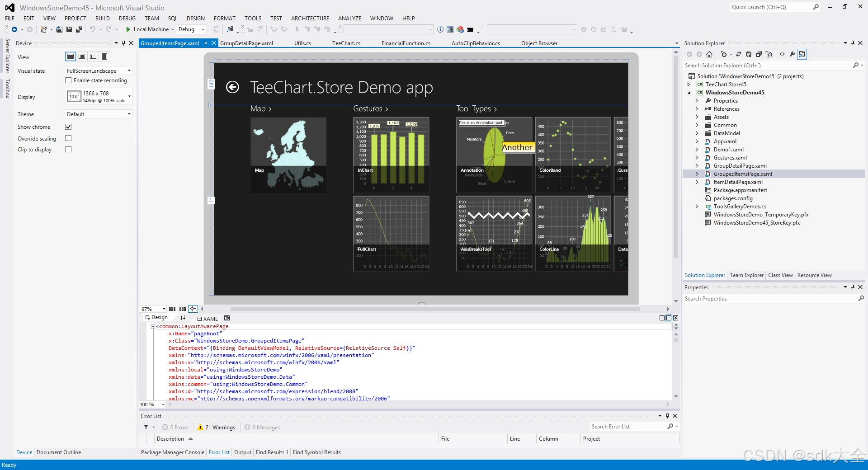Open the ARCHITECTURE menu

pyautogui.click(x=310, y=19)
